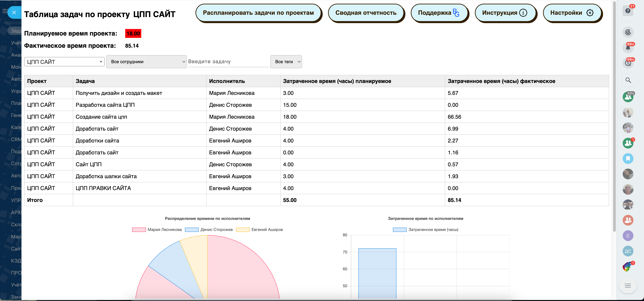Expand the ЦПП САЙТ project dropdown
Viewport: 644px width, 301px height.
[x=64, y=62]
